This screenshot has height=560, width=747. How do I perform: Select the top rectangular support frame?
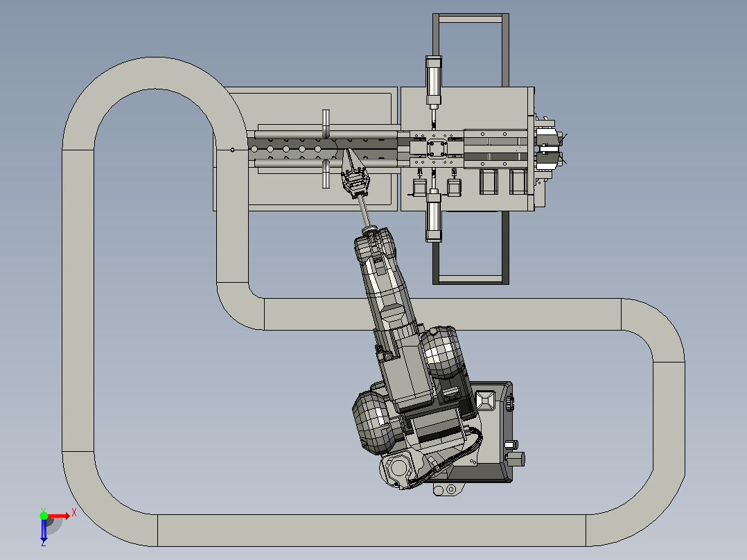click(471, 50)
